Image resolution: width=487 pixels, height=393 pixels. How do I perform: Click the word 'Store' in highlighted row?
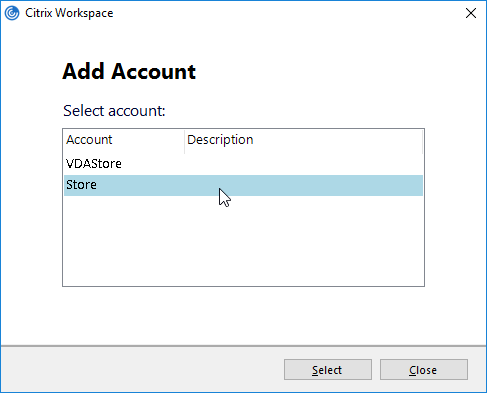pos(81,185)
